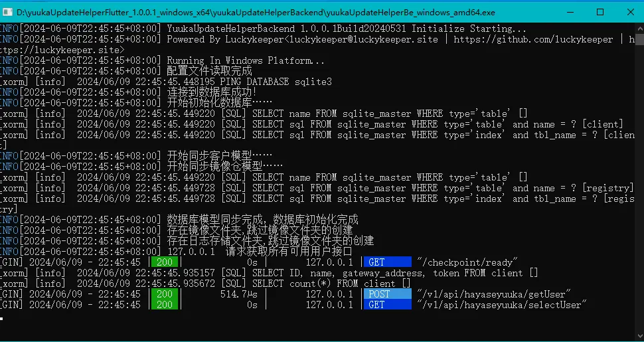The image size is (644, 342).
Task: Click the blue POST method badge
Action: pos(387,294)
